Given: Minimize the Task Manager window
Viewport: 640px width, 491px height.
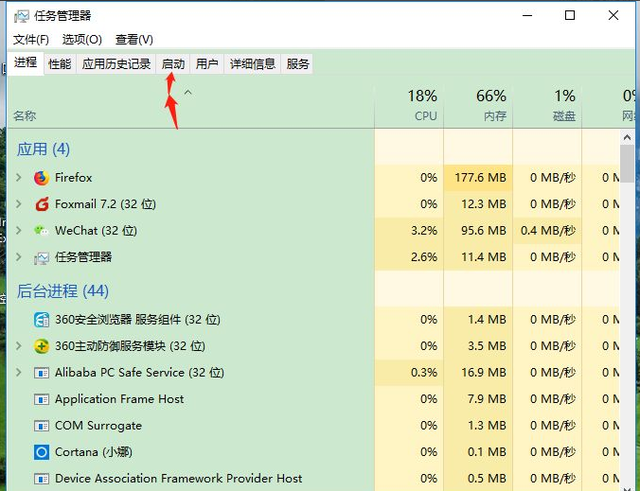Looking at the screenshot, I should [527, 16].
